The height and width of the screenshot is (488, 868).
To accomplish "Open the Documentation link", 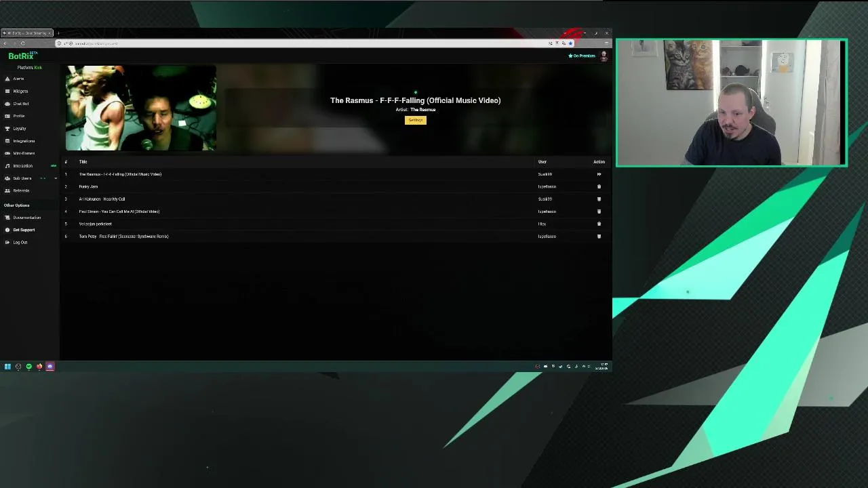I will tap(26, 218).
